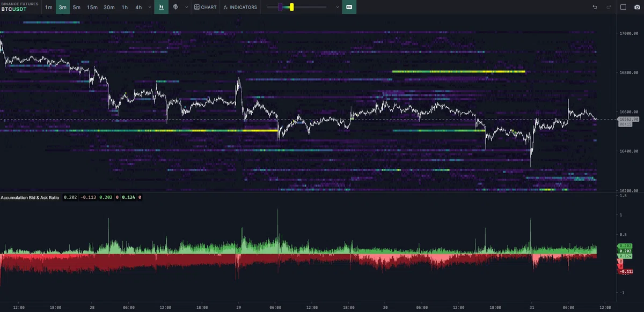This screenshot has width=644, height=312.
Task: Expand the timeframe list dropdown
Action: (149, 8)
